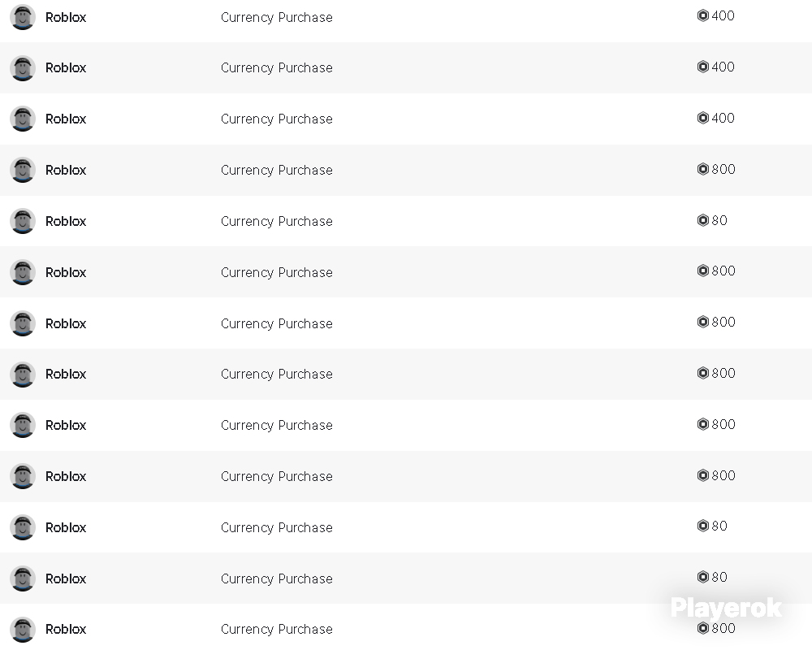Click the Roblox name in the first 80 row

tap(66, 221)
